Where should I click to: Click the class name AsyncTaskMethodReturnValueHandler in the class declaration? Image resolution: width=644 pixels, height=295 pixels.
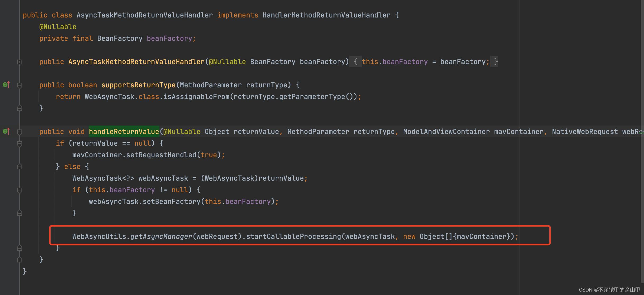[145, 15]
